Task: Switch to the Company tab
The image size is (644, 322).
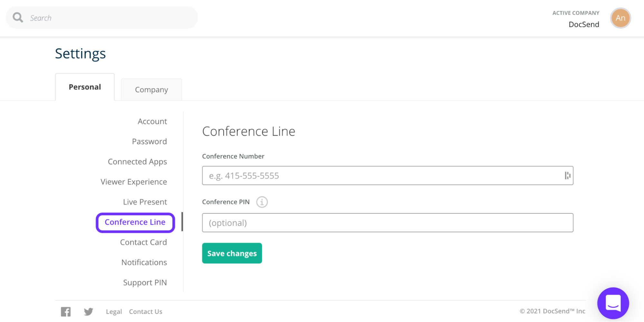Action: tap(151, 90)
